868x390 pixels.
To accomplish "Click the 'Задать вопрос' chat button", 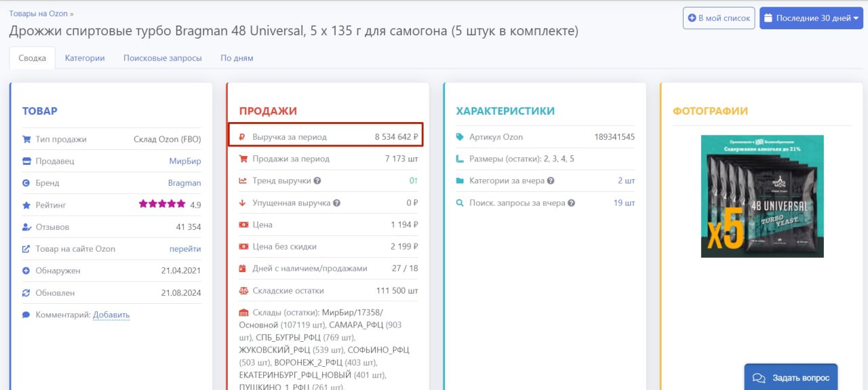I will coord(791,377).
